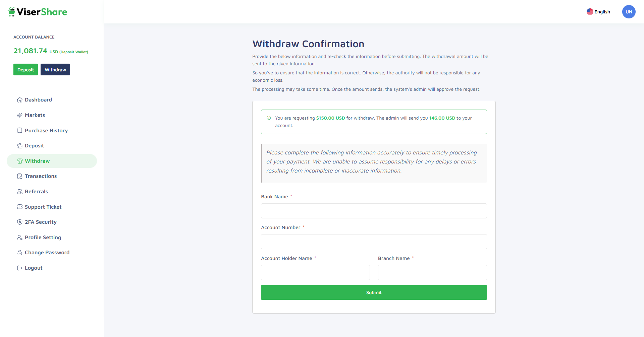Click the Dashboard home icon
This screenshot has width=644, height=337.
tap(20, 100)
